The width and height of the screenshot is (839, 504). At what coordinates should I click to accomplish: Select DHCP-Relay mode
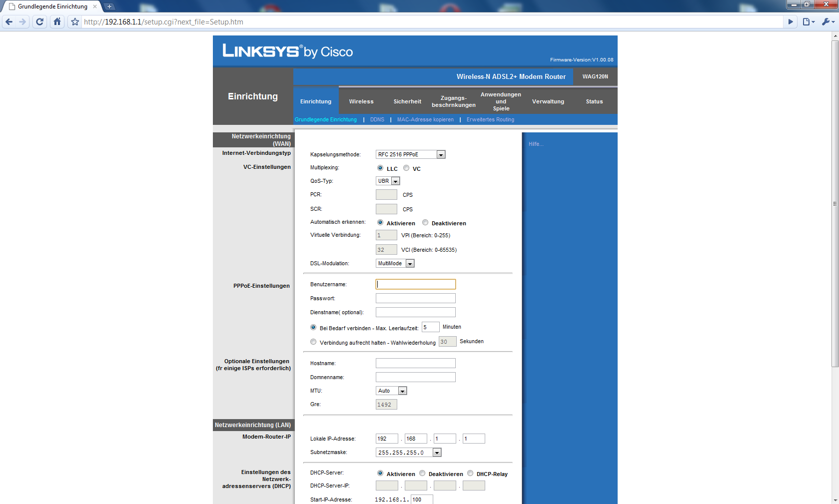pos(470,474)
